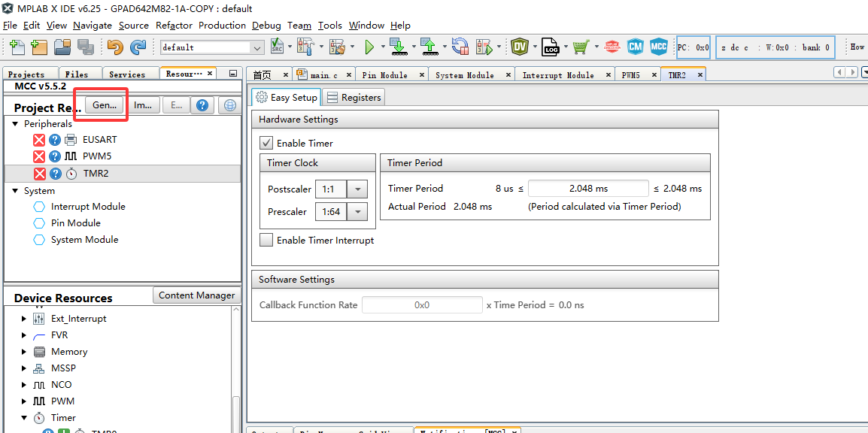Image resolution: width=868 pixels, height=433 pixels.
Task: Expand the Ext_Interrupt device resource
Action: click(24, 319)
